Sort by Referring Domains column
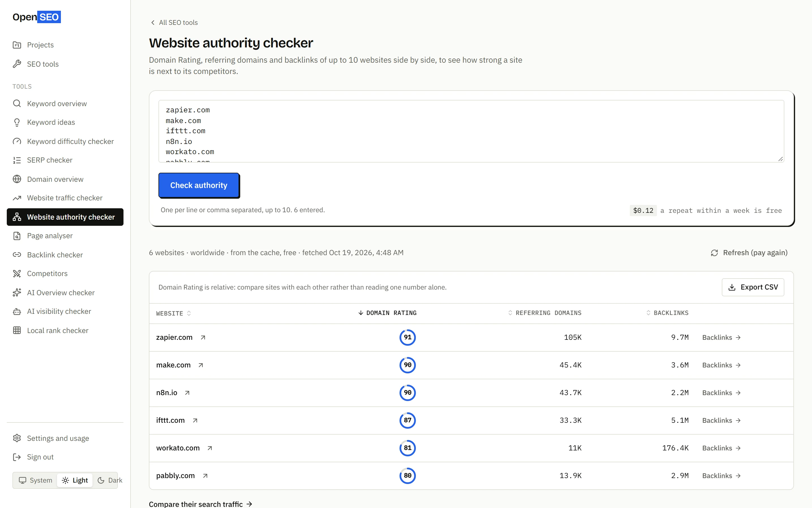This screenshot has height=508, width=812. click(545, 313)
